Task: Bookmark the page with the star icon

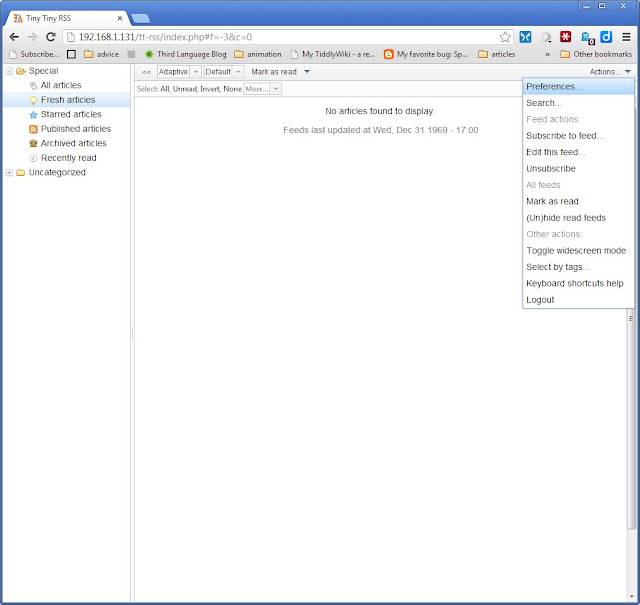Action: 505,37
